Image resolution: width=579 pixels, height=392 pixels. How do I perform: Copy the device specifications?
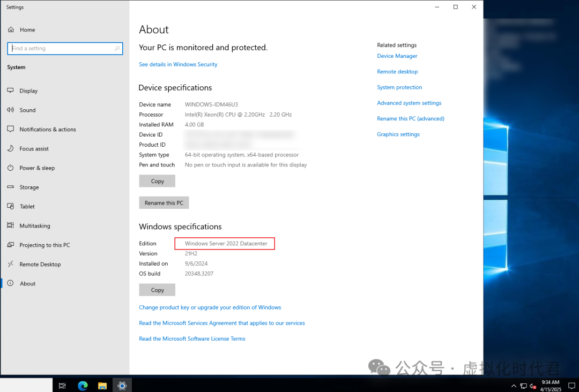pyautogui.click(x=157, y=181)
